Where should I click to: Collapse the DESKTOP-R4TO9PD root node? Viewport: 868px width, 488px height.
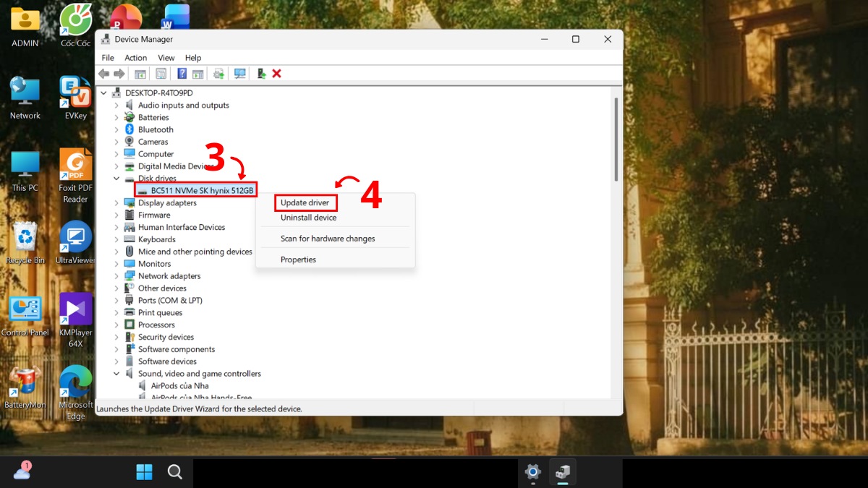point(104,93)
